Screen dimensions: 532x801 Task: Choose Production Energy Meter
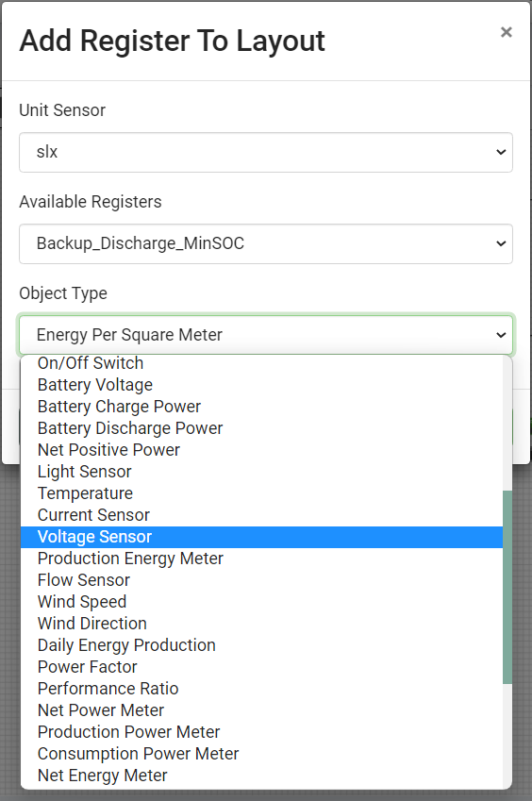(262, 559)
